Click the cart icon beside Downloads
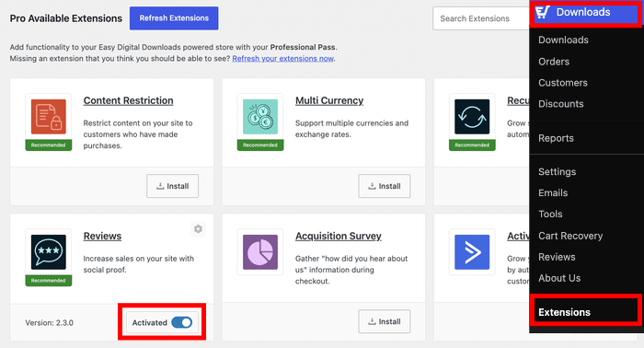Viewport: 644px width, 348px height. (543, 12)
